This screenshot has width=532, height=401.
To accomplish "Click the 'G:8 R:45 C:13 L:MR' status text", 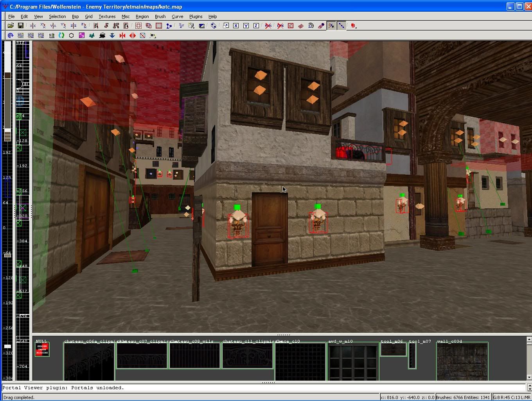I will (x=512, y=397).
